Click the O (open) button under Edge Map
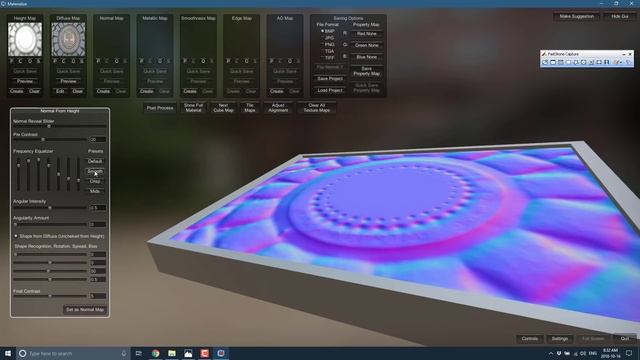 click(247, 61)
